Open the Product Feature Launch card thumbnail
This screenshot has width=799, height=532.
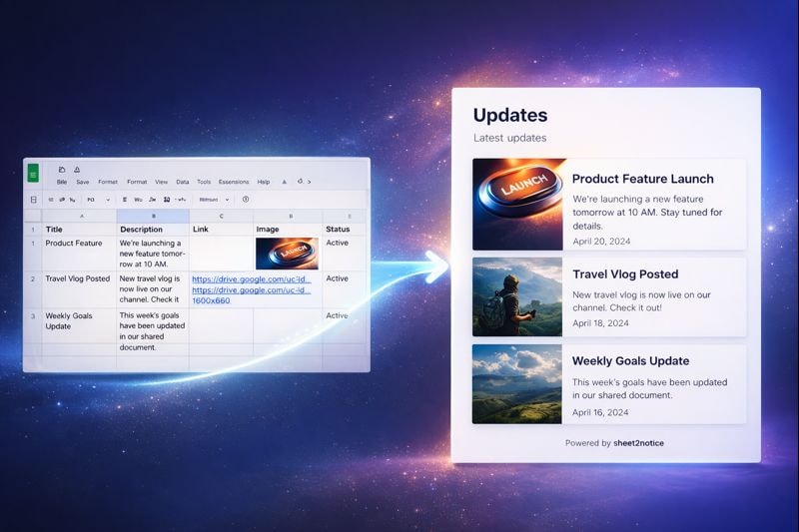[x=518, y=205]
